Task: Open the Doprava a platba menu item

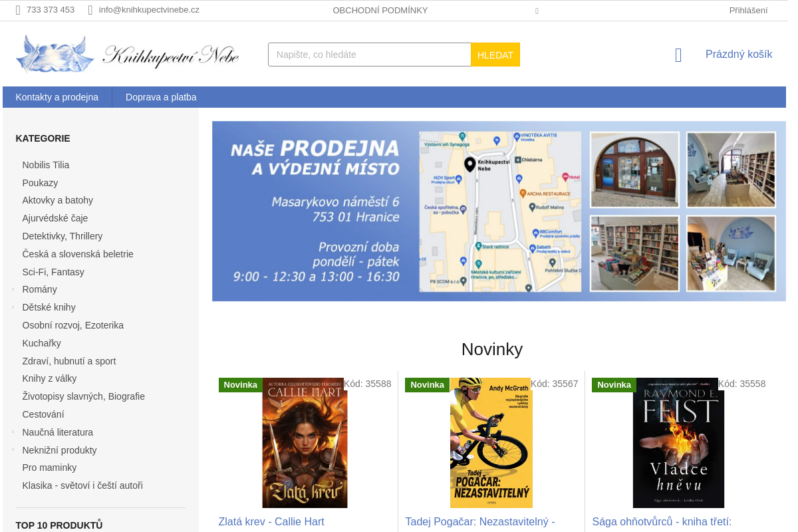Action: click(x=161, y=97)
